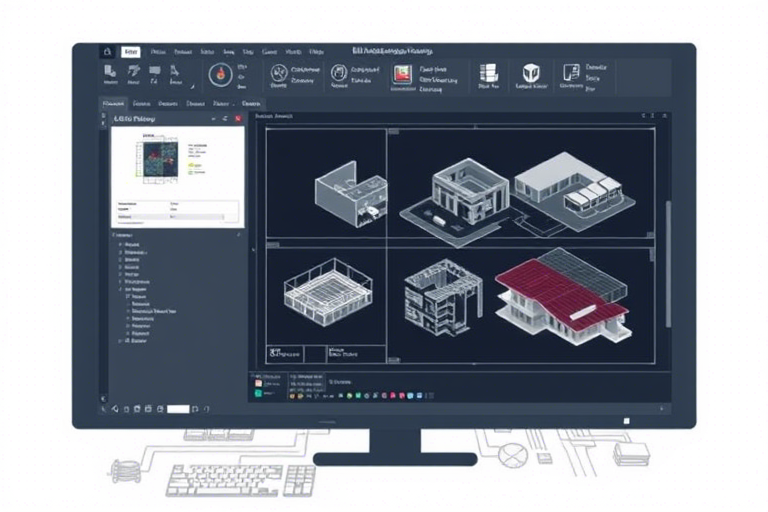Close the left panel with red X
Screen dimensions: 768x512
(x=238, y=119)
